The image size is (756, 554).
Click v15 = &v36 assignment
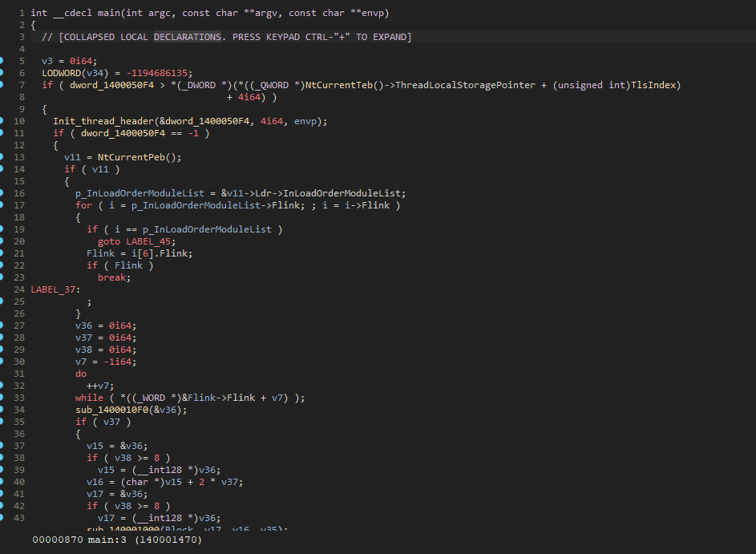click(117, 446)
